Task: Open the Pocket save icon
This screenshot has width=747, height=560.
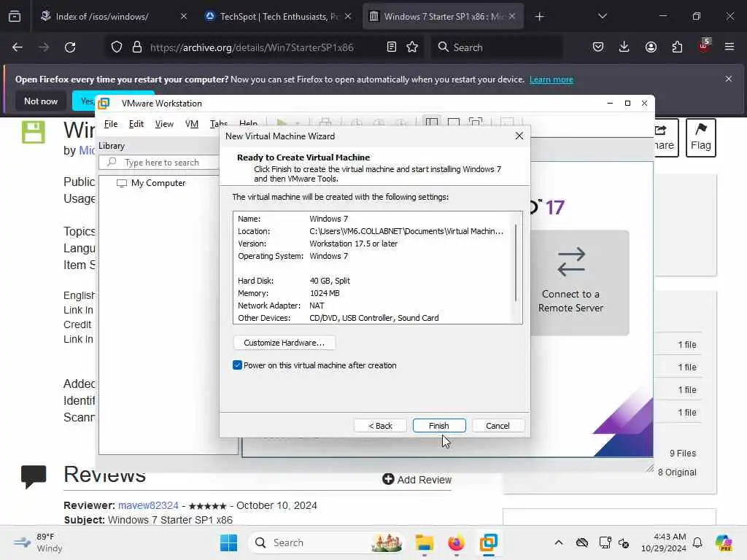Action: (x=598, y=47)
